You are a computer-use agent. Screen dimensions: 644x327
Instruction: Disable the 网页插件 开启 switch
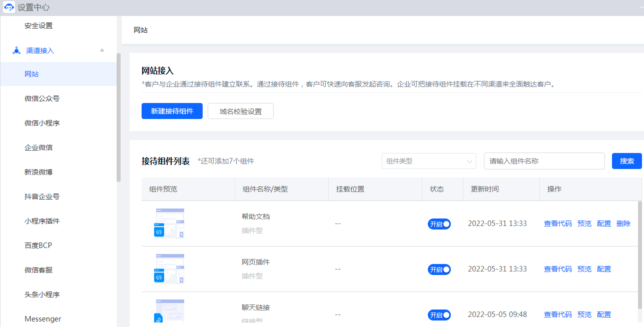439,269
